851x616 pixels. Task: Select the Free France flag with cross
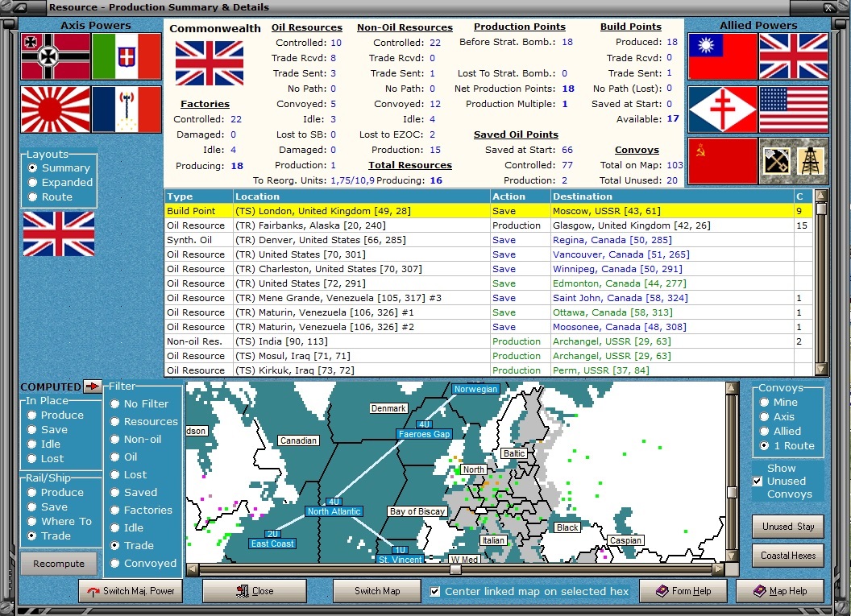(722, 109)
